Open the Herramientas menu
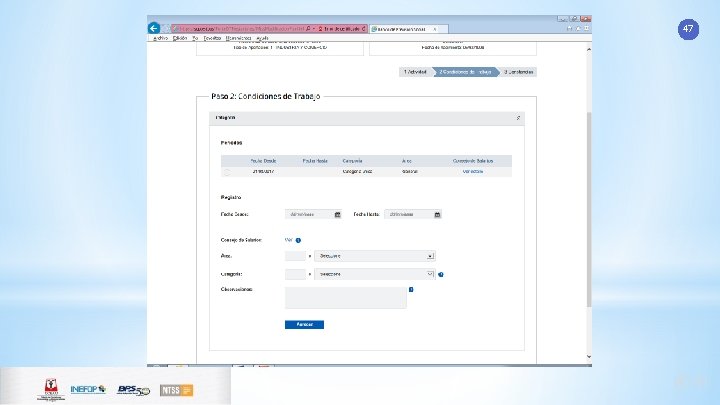This screenshot has height=405, width=720. pyautogui.click(x=238, y=38)
